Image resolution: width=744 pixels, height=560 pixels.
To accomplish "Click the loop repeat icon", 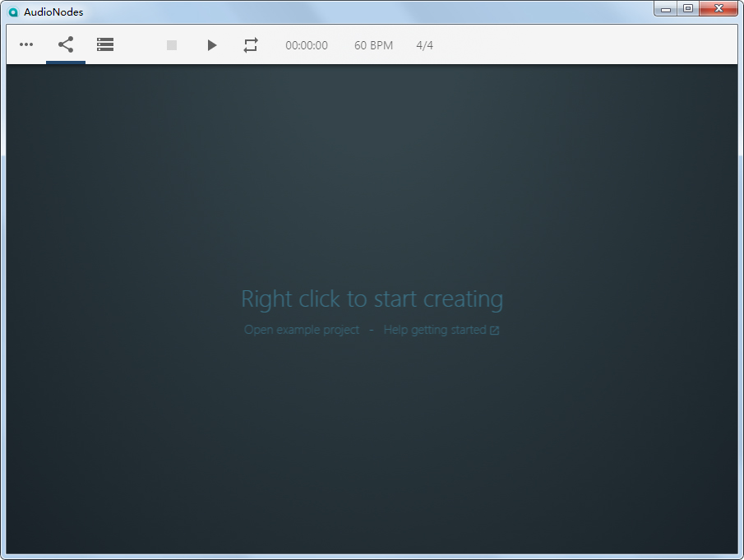I will click(251, 45).
